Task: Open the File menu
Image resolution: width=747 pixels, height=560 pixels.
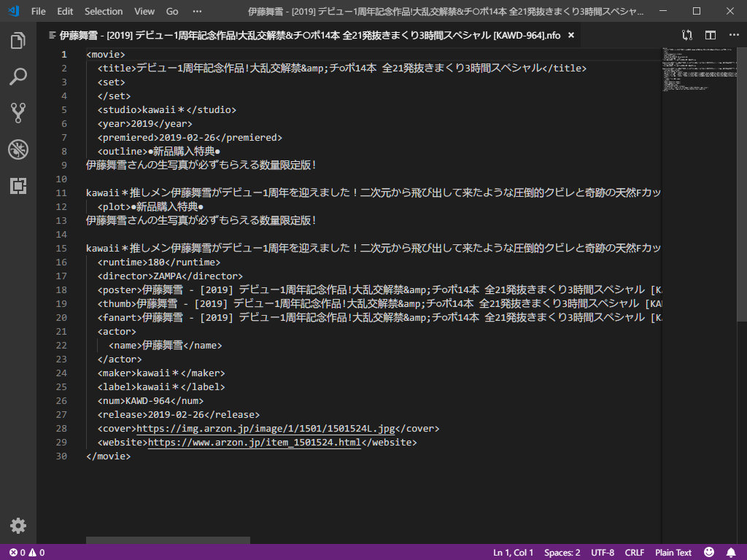Action: coord(38,12)
